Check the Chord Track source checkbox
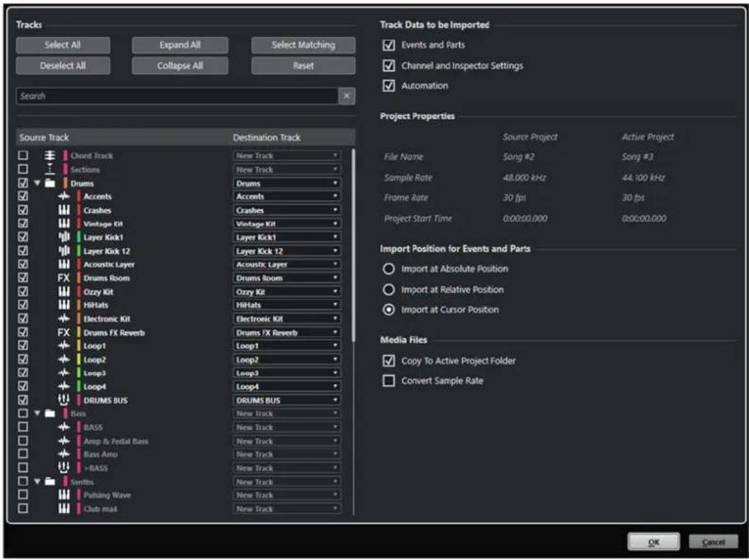Screen dimensions: 749x560 point(23,156)
